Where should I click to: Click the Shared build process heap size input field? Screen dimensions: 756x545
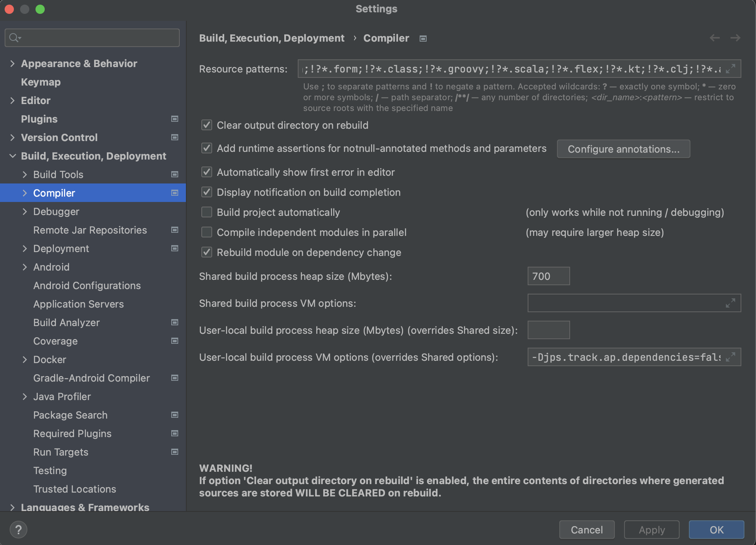coord(547,276)
